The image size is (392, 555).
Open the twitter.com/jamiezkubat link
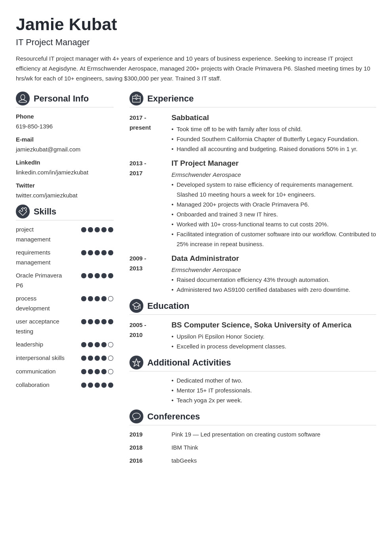[x=46, y=195]
